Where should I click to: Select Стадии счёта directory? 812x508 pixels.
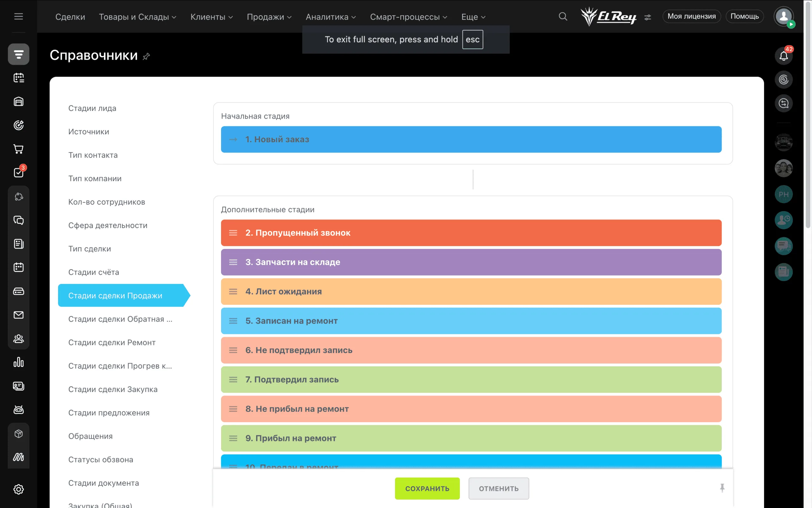[94, 272]
